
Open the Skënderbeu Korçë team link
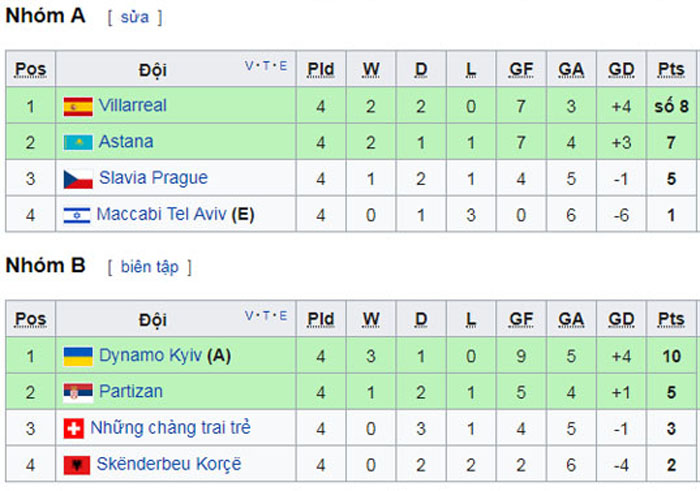[x=169, y=464]
